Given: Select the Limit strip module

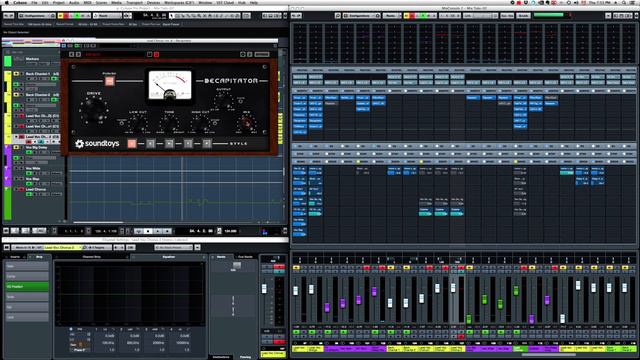Looking at the screenshot, I should [27, 317].
